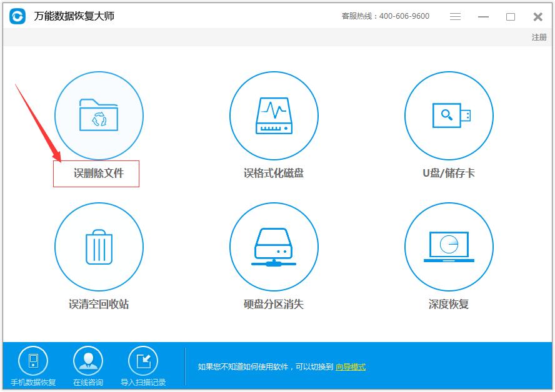
Task: Choose the 硬盘分区消失 text label
Action: tap(274, 305)
